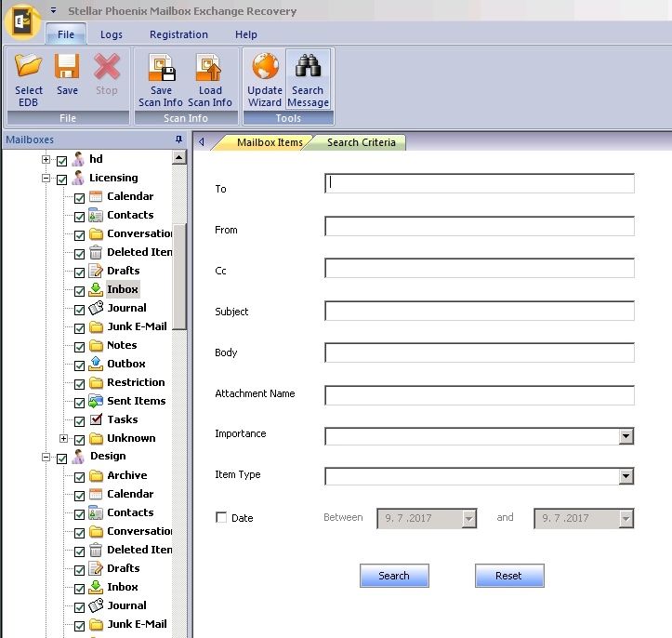The height and width of the screenshot is (638, 672).
Task: Open the File ribbon tab
Action: 66,34
